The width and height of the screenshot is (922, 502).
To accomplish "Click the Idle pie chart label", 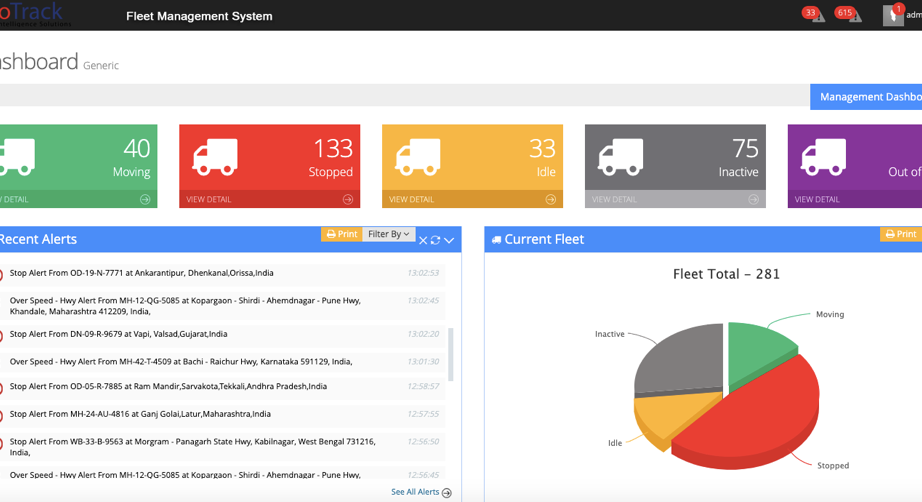I will pyautogui.click(x=615, y=443).
